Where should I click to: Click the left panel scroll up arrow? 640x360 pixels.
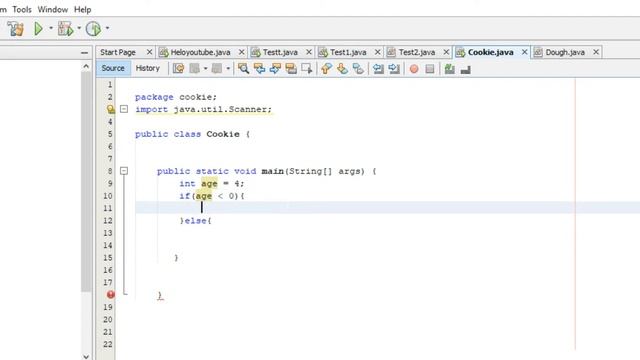tap(86, 66)
